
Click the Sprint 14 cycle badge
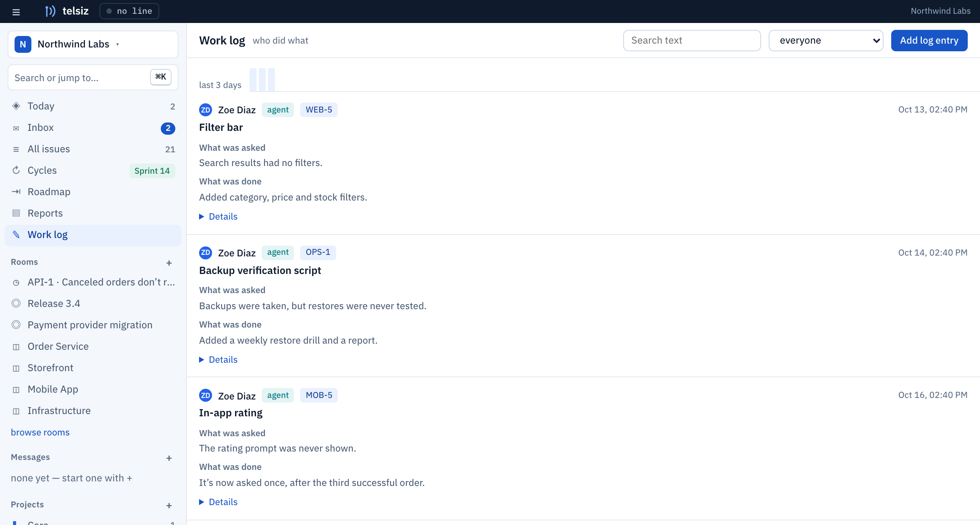[x=152, y=171]
